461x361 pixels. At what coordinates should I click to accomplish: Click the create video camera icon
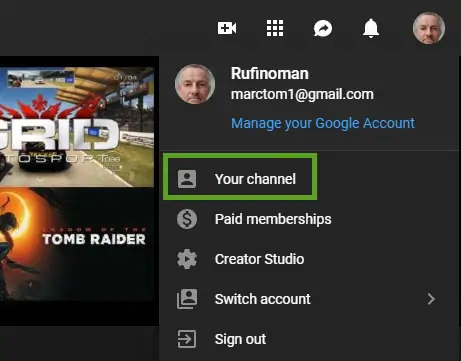click(227, 28)
